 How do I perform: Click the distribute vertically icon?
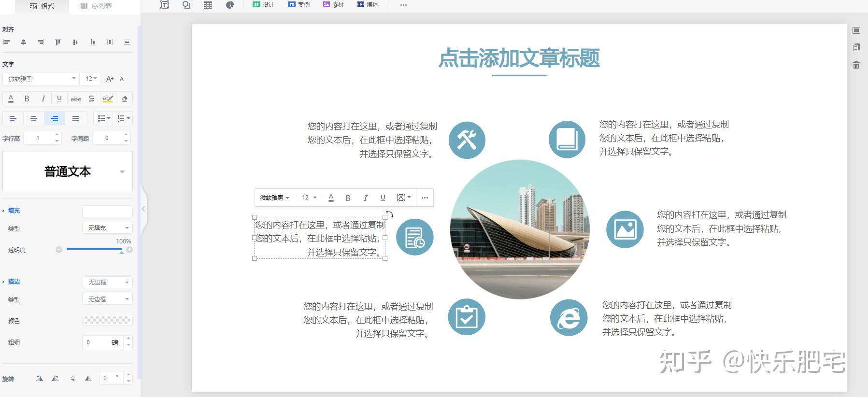point(127,43)
